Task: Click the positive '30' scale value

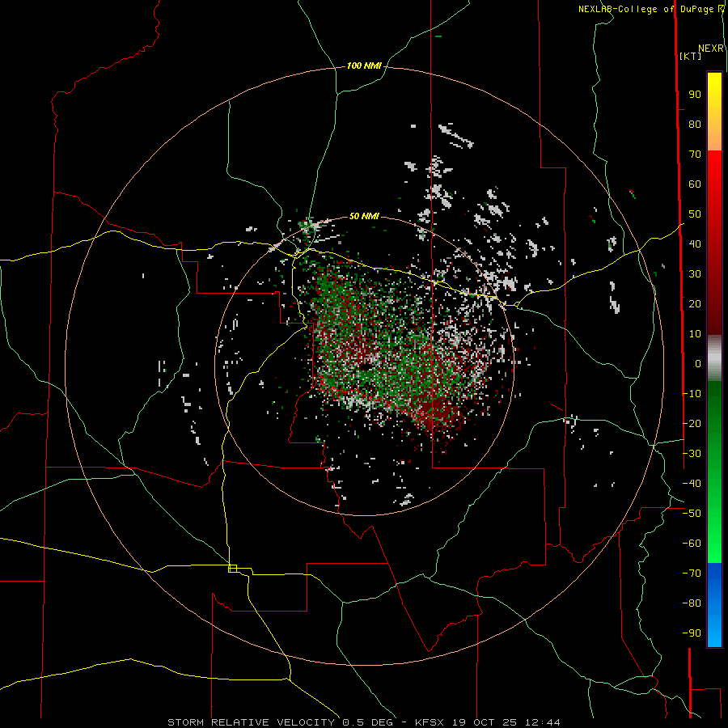Action: click(x=695, y=274)
